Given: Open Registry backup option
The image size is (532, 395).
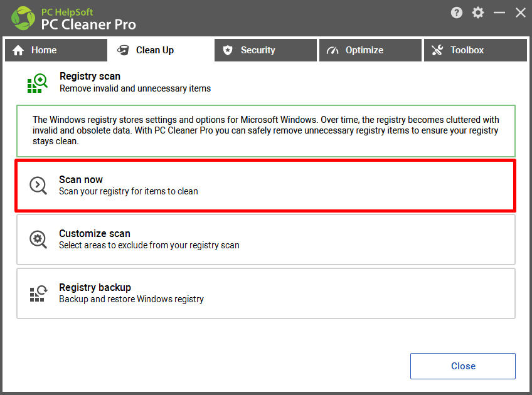Looking at the screenshot, I should (265, 293).
